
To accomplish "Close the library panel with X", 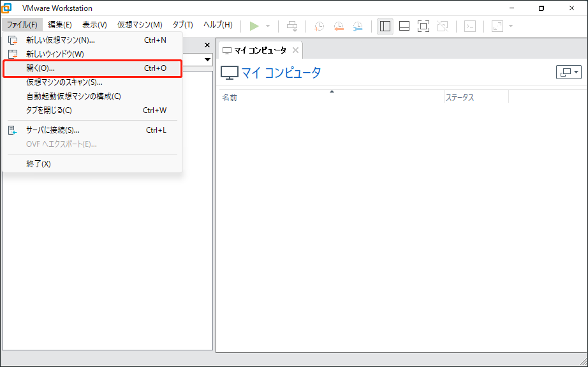I will pyautogui.click(x=207, y=45).
